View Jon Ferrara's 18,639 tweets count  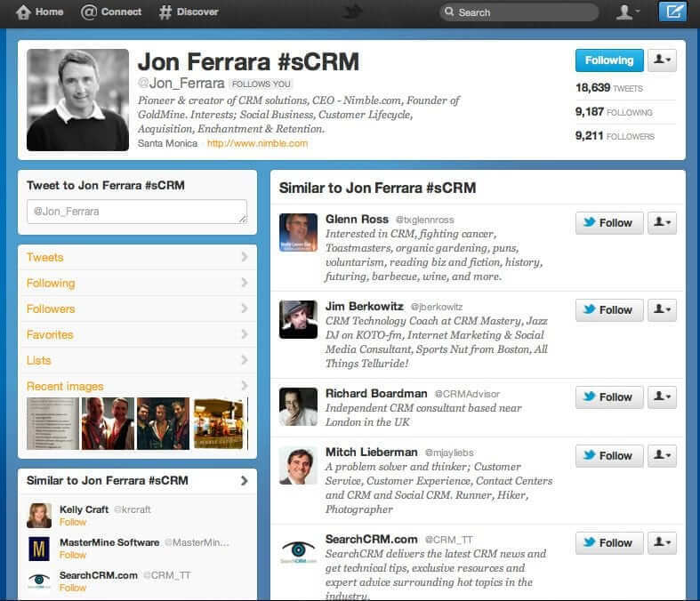(609, 87)
